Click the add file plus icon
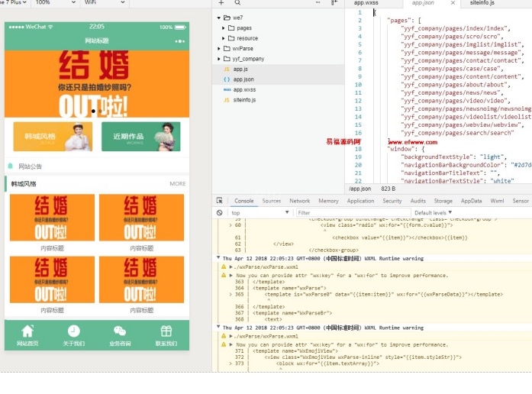The image size is (532, 394). 221,3
